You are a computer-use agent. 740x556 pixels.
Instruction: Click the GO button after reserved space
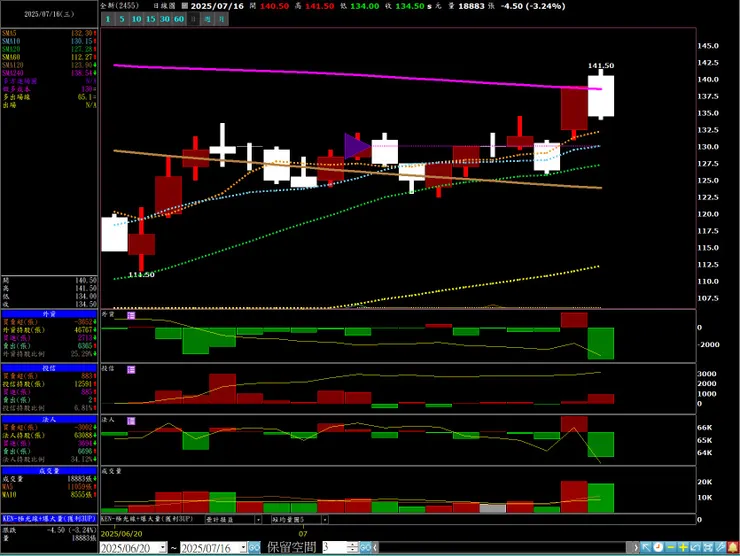pyautogui.click(x=365, y=548)
